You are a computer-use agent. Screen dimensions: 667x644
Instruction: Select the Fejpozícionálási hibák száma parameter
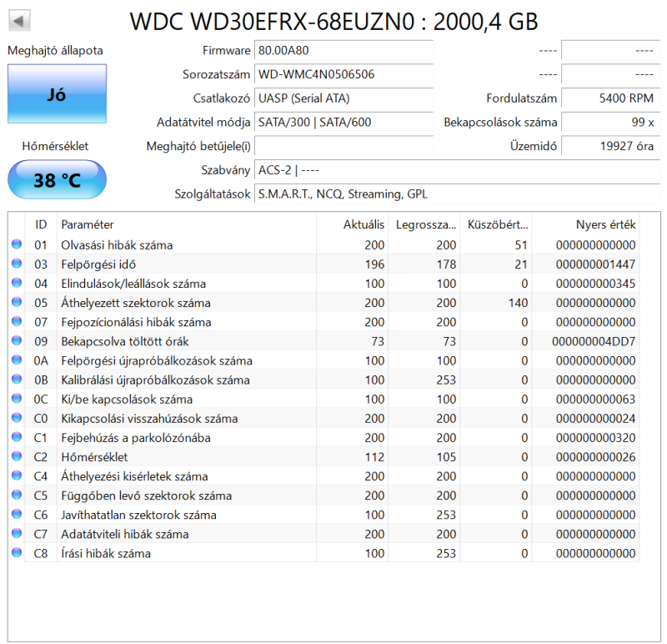tap(136, 322)
